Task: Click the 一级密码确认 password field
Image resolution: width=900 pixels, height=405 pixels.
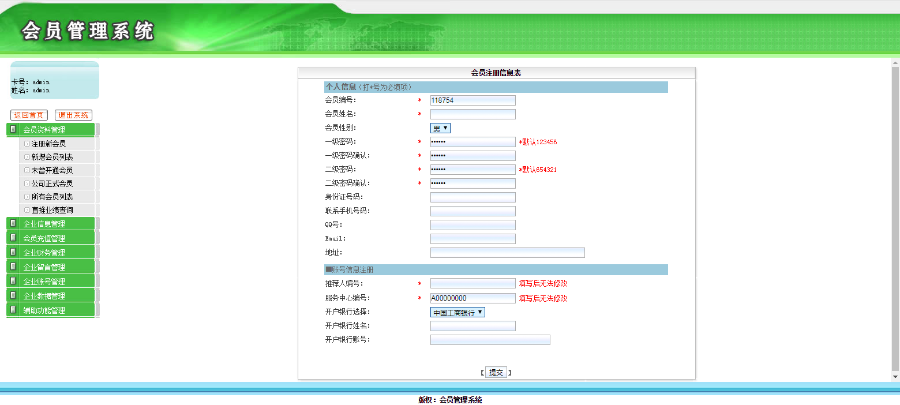Action: coord(473,155)
